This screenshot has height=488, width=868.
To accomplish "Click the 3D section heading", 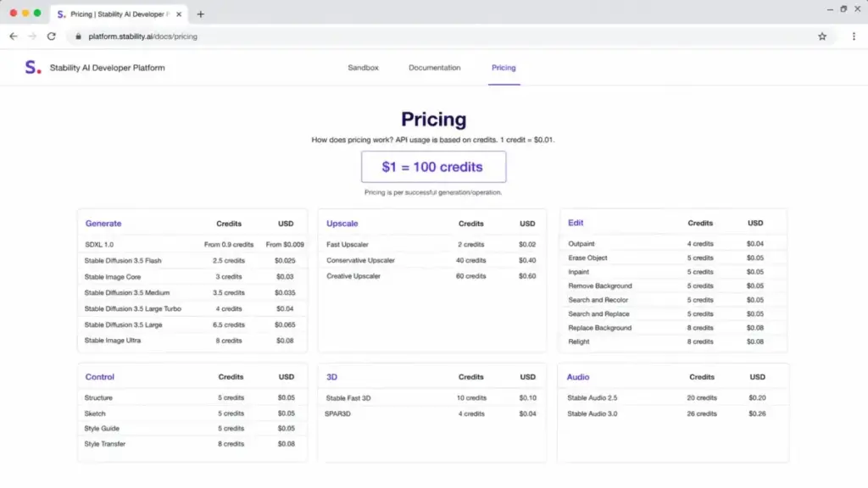I will tap(331, 377).
